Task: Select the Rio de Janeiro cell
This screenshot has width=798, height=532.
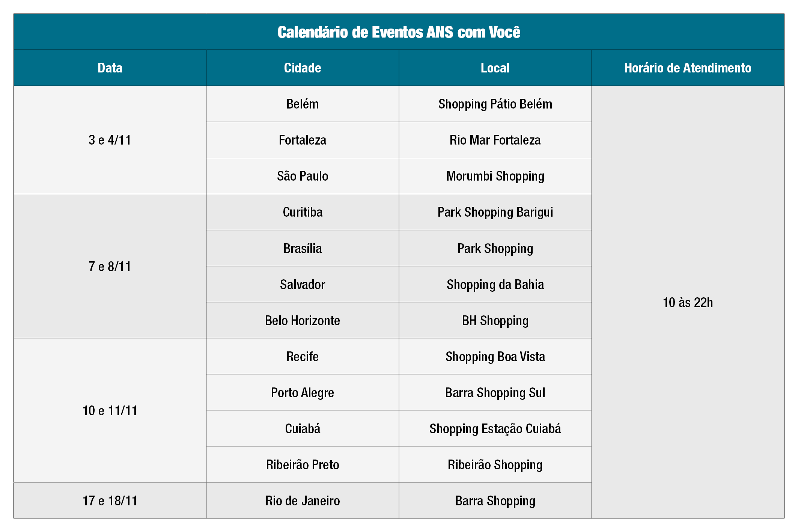Action: 303,501
